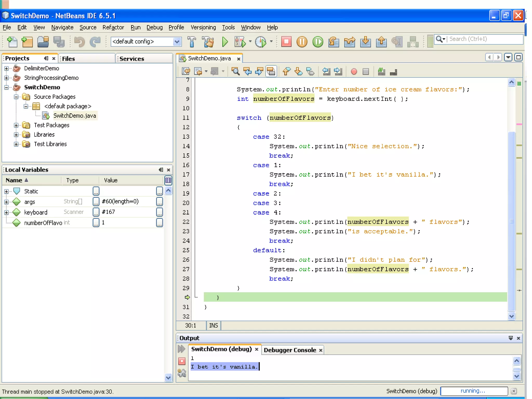This screenshot has width=532, height=399.
Task: Click the New File toolbar icon
Action: pyautogui.click(x=12, y=42)
